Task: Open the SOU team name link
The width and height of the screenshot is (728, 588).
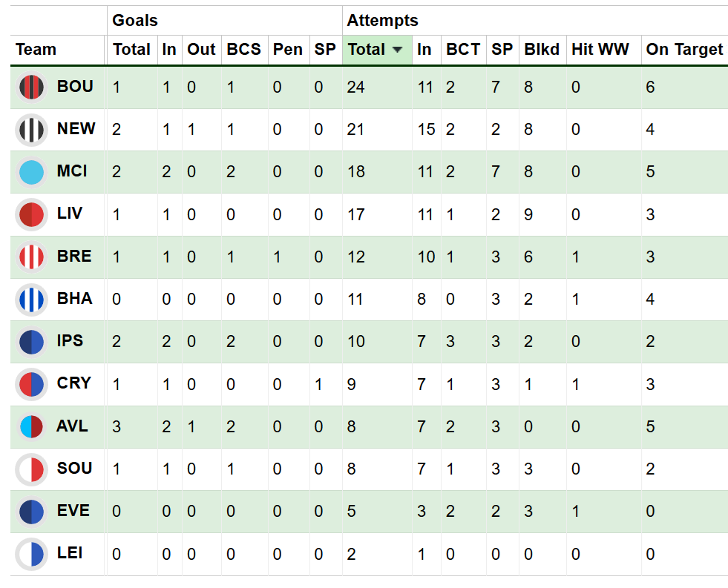Action: 74,468
